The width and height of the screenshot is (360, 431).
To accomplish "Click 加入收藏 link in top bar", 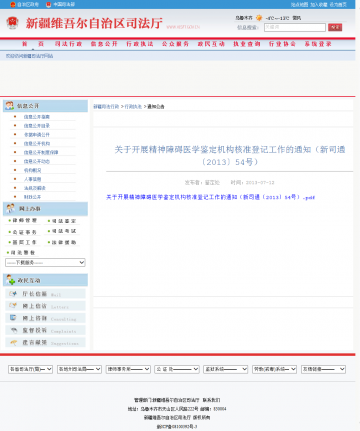I will 319,5.
